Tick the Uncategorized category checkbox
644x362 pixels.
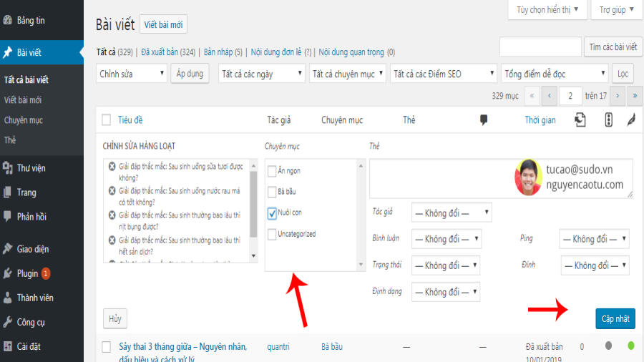[x=271, y=235]
